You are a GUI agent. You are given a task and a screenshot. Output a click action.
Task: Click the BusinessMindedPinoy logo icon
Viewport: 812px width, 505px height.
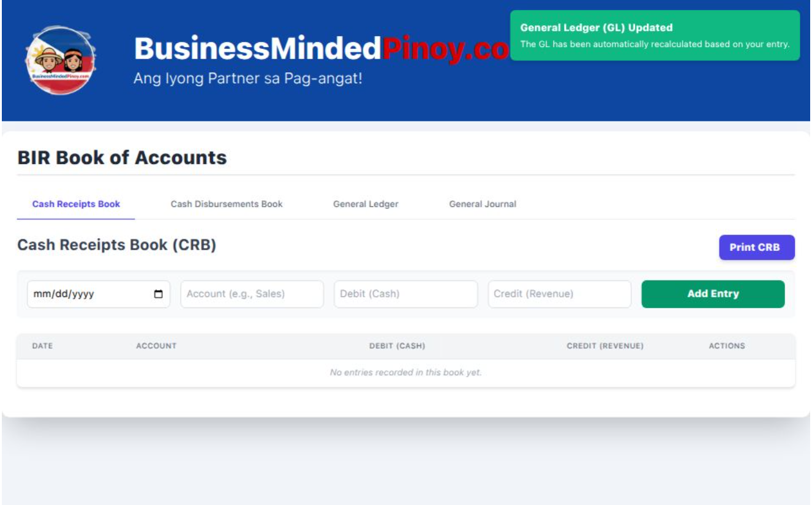(61, 61)
